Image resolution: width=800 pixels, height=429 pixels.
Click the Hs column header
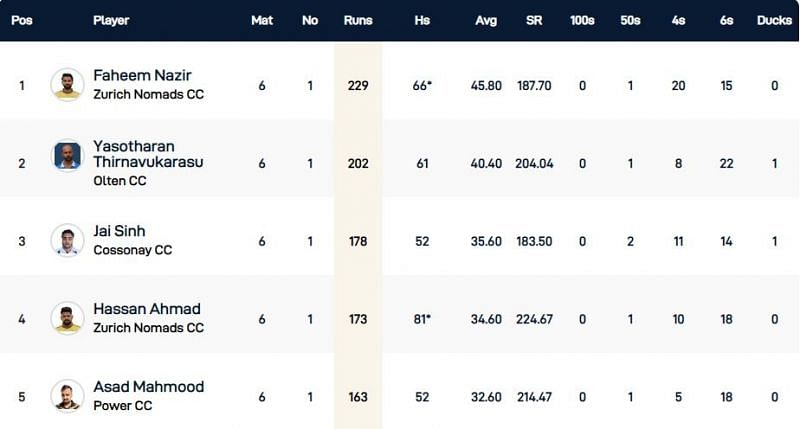coord(425,20)
